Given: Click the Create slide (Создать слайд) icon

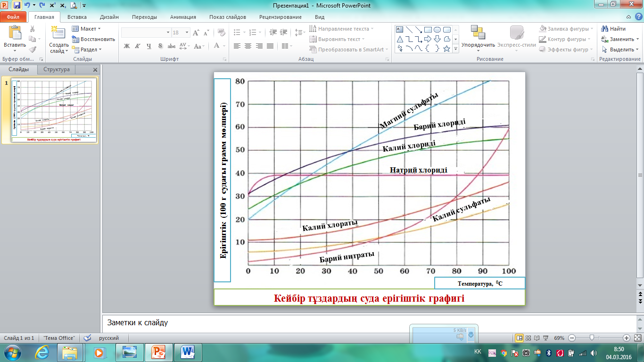Looking at the screenshot, I should point(58,33).
